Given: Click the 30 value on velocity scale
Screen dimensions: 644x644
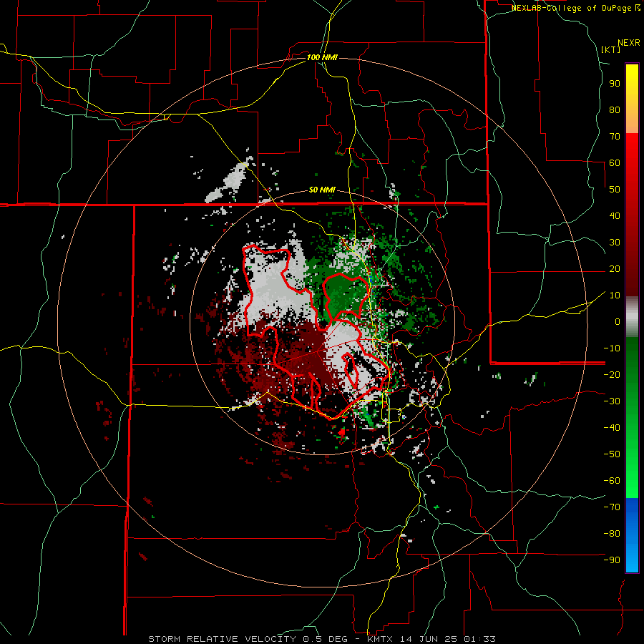Looking at the screenshot, I should click(x=615, y=243).
